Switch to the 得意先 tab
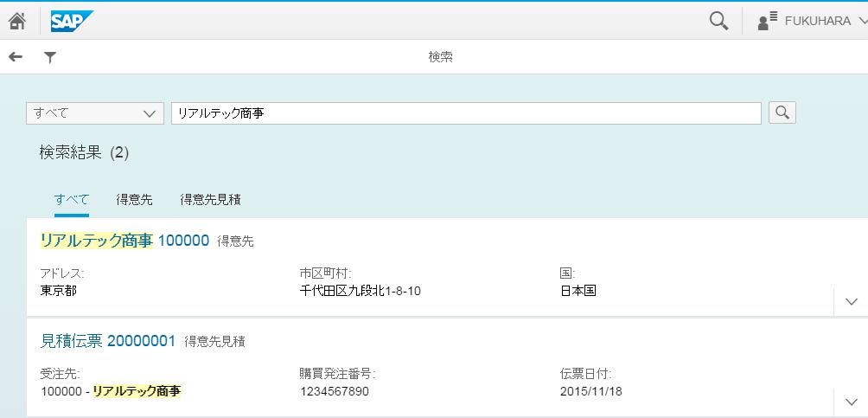The width and height of the screenshot is (868, 418). (134, 199)
